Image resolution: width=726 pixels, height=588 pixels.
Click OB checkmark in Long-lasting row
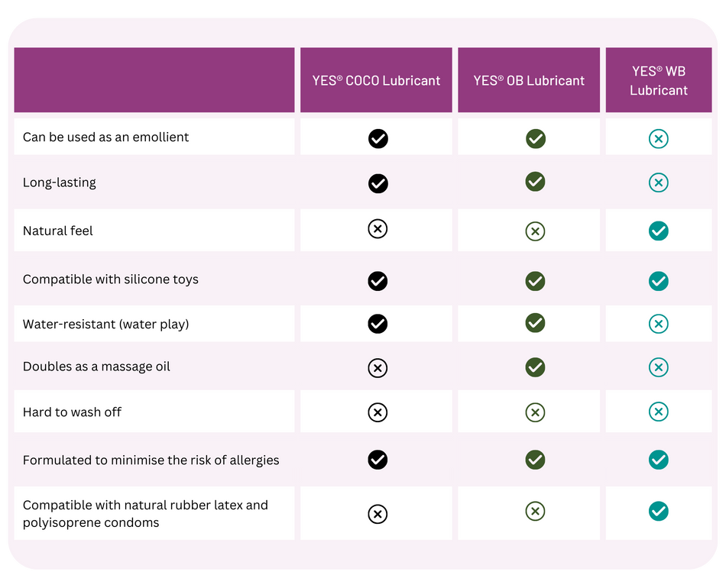pos(535,181)
